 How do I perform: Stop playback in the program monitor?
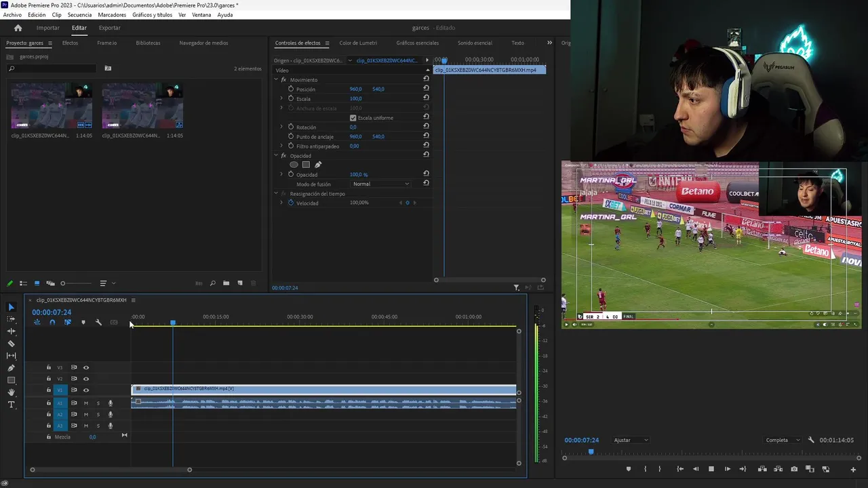pyautogui.click(x=711, y=469)
